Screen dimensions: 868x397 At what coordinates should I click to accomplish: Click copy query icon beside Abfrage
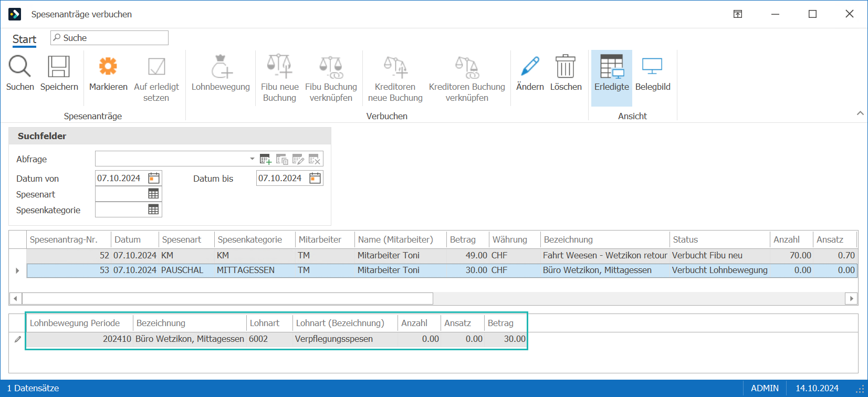point(282,159)
